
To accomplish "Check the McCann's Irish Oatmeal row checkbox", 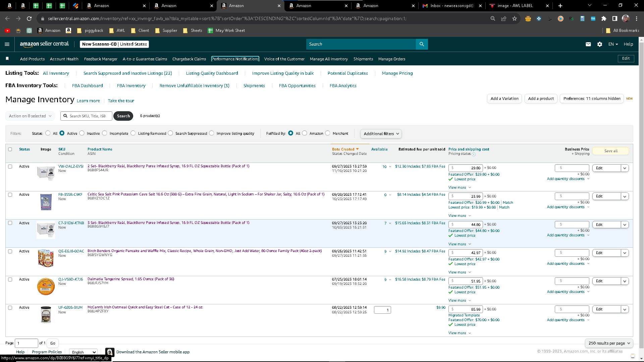I will pos(10,308).
